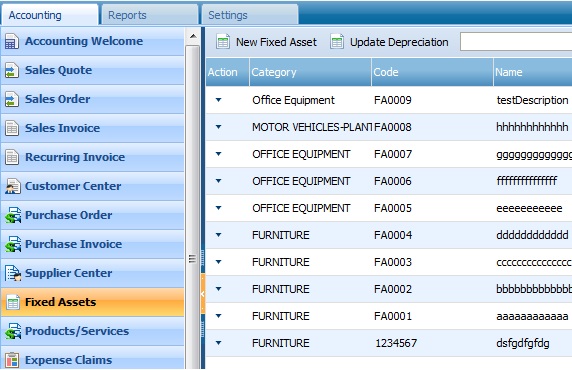Sort by the Code column header
Viewport: 572px width, 370px height.
coord(432,72)
